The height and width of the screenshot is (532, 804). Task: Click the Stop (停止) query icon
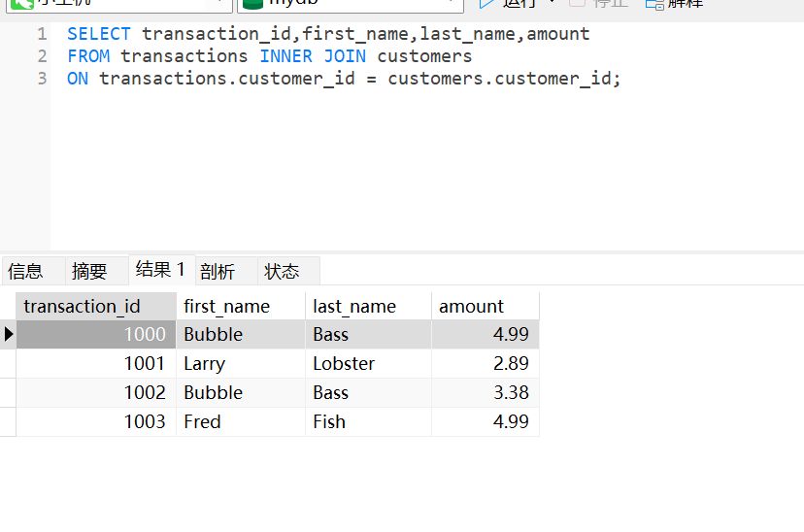[578, 3]
